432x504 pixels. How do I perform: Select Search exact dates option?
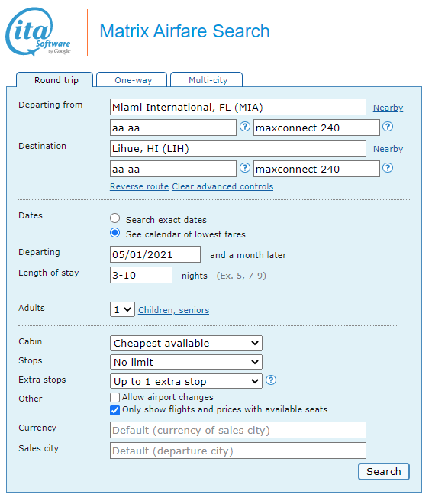pos(115,218)
